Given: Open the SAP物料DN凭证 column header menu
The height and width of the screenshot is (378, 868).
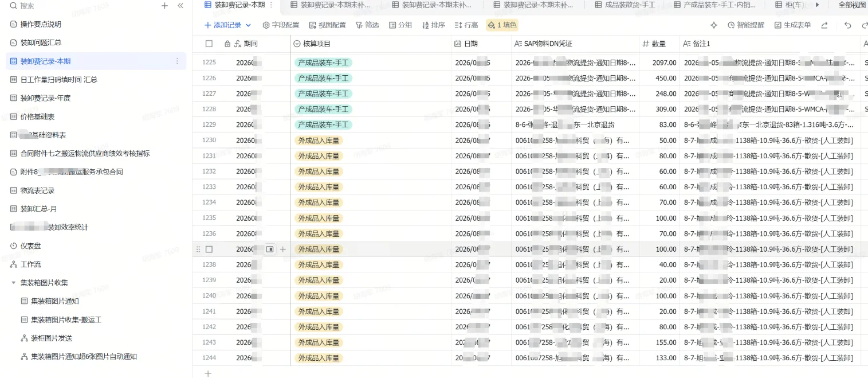Looking at the screenshot, I should point(575,44).
